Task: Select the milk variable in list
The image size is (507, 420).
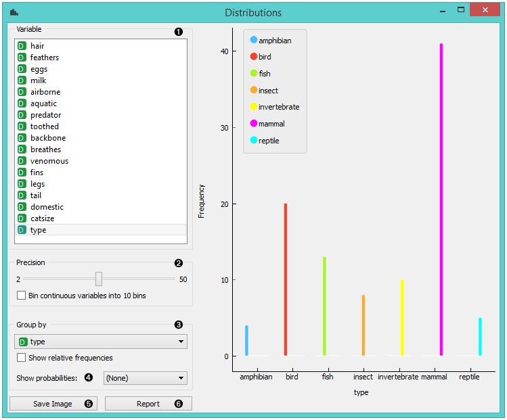Action: click(x=39, y=80)
